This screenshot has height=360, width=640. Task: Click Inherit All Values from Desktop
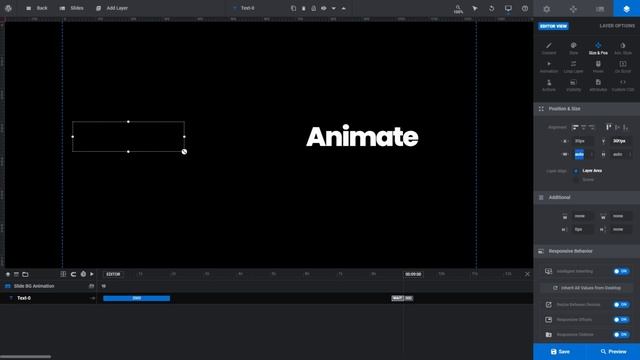coord(587,288)
